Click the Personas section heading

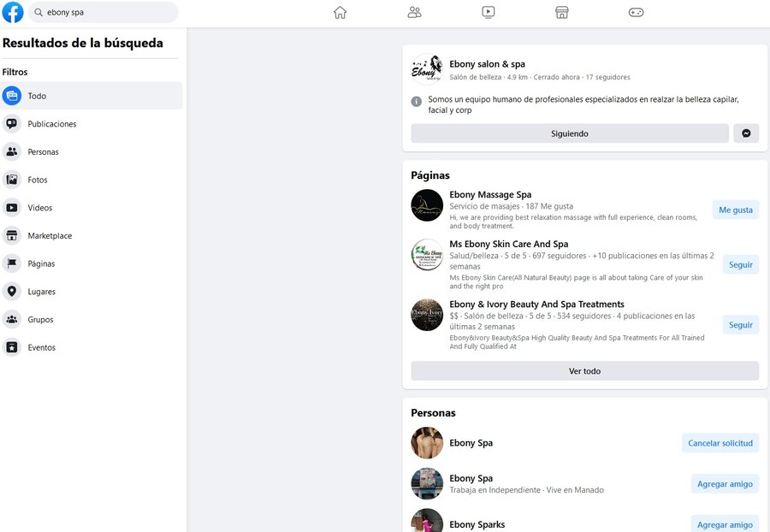433,413
